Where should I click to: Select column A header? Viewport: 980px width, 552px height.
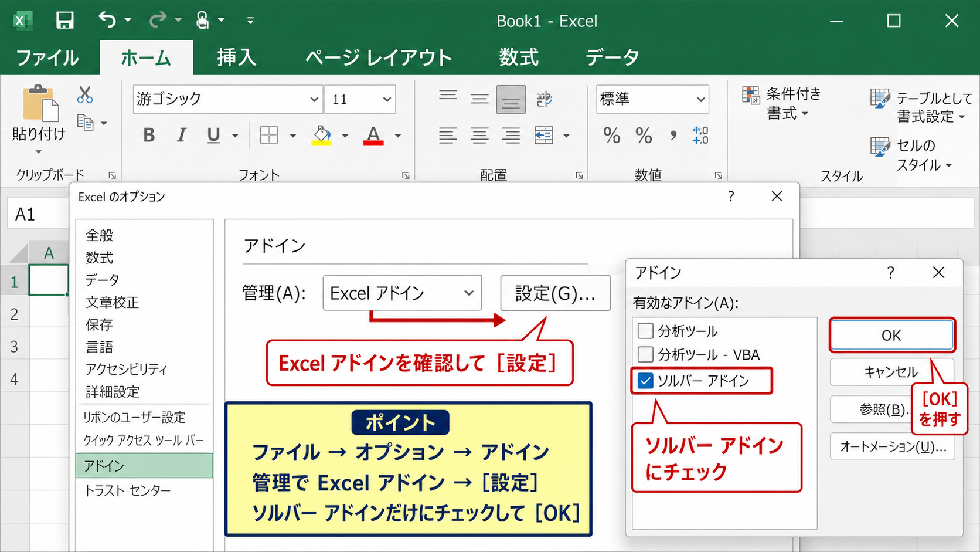pyautogui.click(x=49, y=253)
